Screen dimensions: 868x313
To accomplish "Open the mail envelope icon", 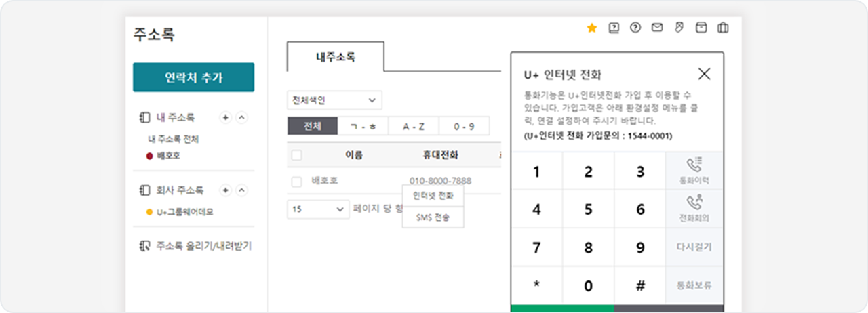I will [x=657, y=28].
